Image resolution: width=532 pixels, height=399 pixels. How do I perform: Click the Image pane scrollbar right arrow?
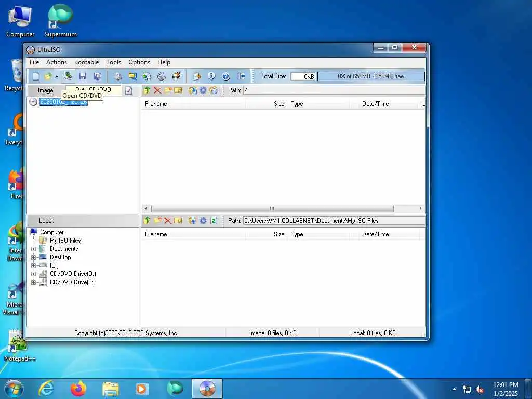[420, 208]
